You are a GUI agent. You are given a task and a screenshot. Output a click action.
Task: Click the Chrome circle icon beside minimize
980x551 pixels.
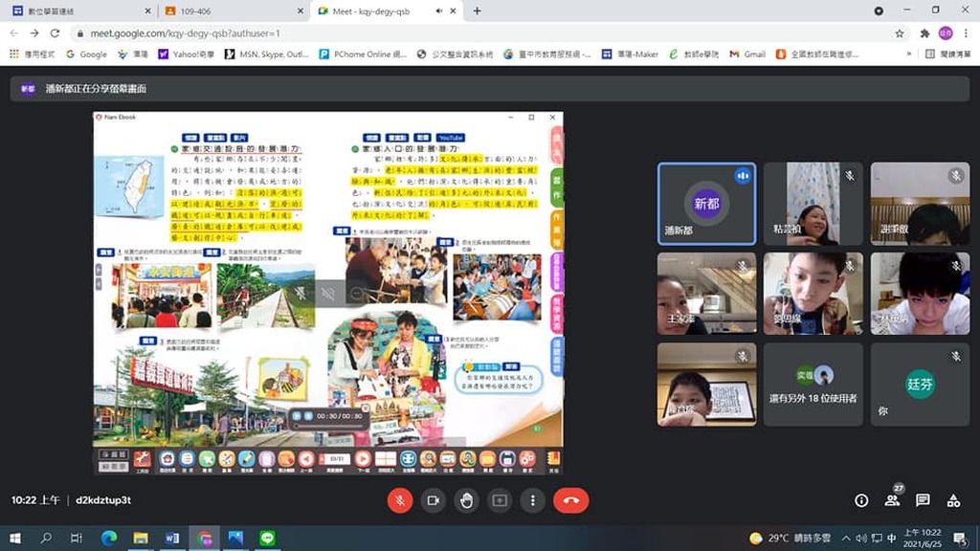(879, 11)
